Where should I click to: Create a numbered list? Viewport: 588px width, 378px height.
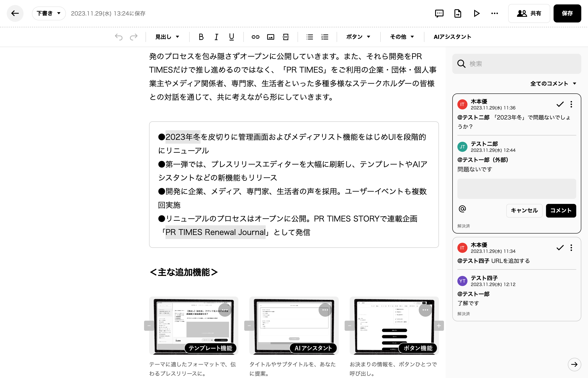click(324, 37)
